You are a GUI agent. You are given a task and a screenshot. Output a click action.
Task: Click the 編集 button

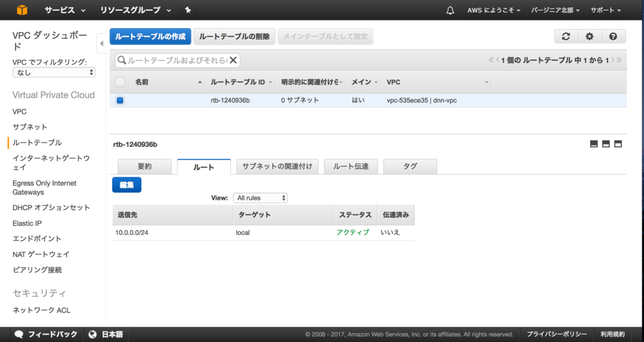click(x=126, y=185)
